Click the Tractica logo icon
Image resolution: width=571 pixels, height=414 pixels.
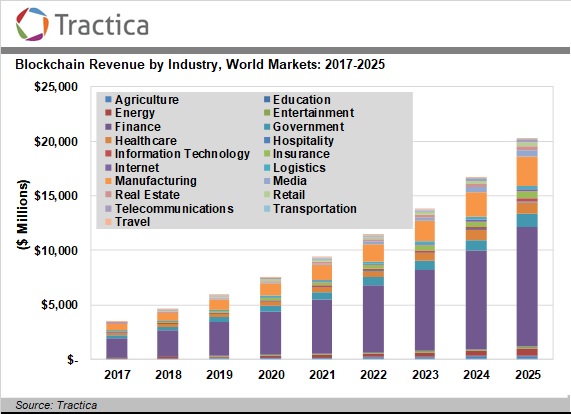pyautogui.click(x=32, y=24)
